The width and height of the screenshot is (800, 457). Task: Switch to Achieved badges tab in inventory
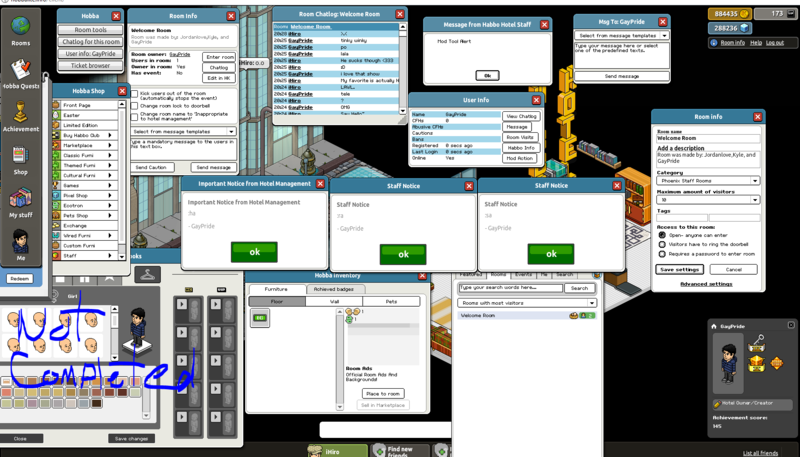click(x=336, y=289)
